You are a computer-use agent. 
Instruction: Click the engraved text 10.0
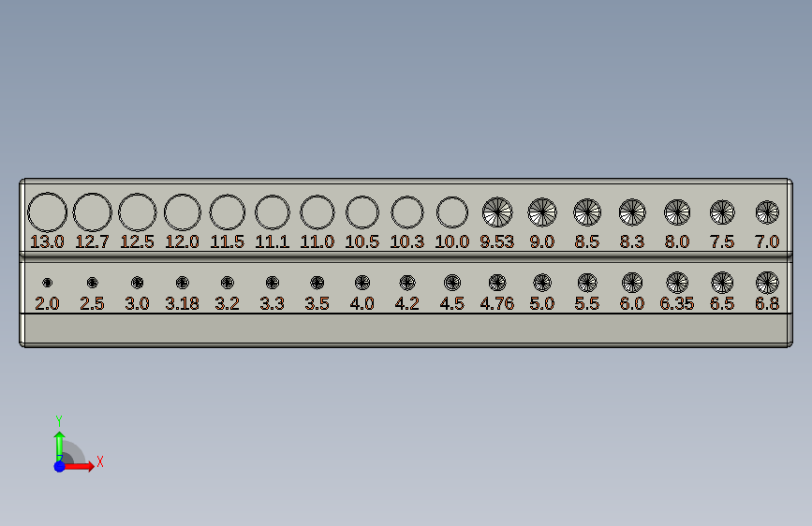pyautogui.click(x=452, y=241)
